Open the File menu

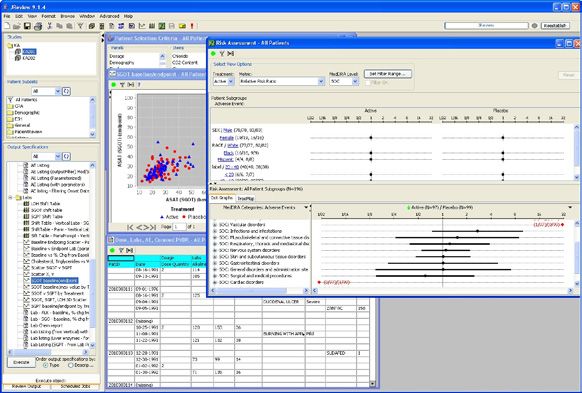point(7,16)
